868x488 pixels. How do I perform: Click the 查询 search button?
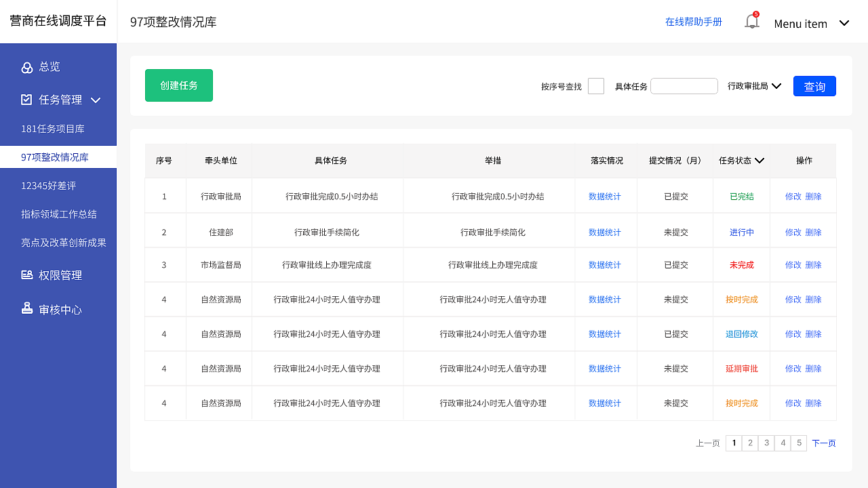pyautogui.click(x=814, y=86)
